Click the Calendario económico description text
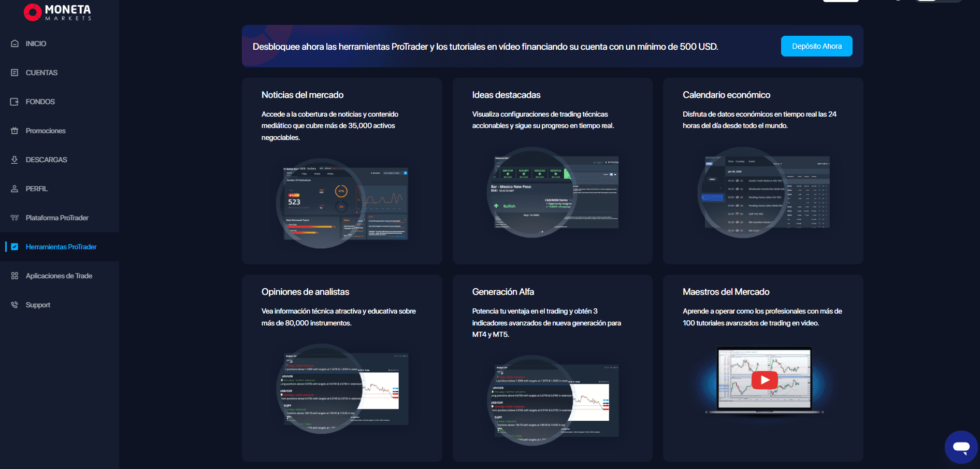 tap(759, 120)
